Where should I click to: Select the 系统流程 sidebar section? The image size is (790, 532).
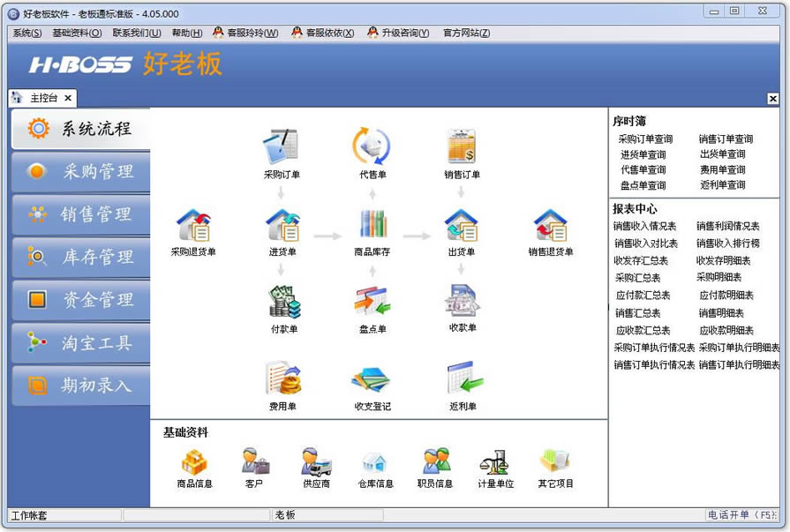point(80,129)
